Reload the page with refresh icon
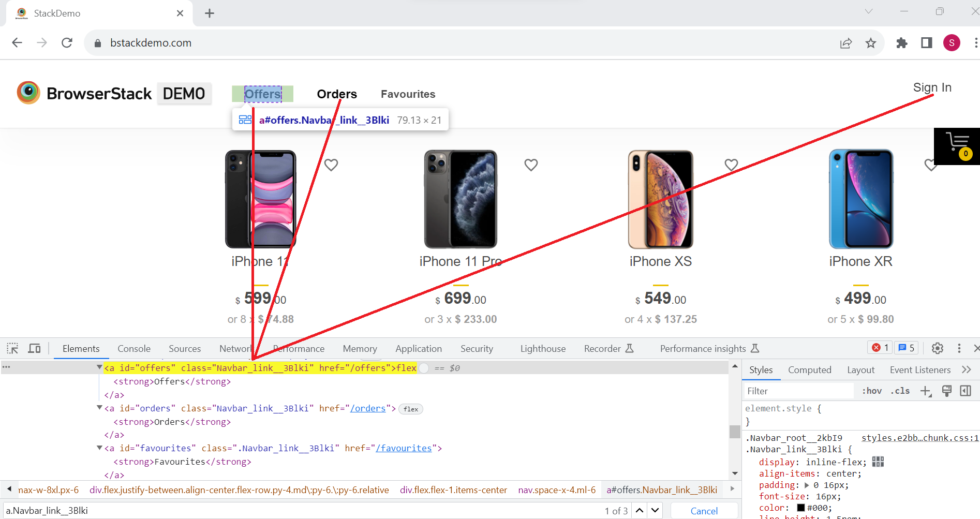 pos(67,42)
